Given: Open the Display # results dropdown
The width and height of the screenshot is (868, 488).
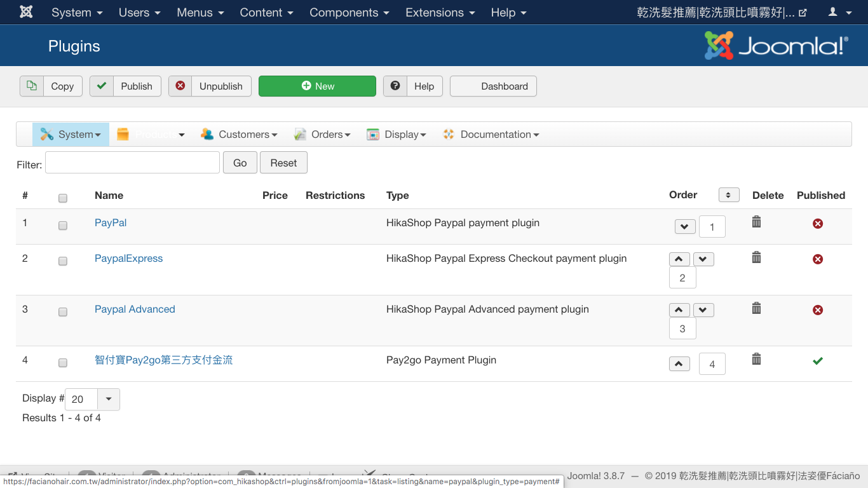Looking at the screenshot, I should pos(92,399).
